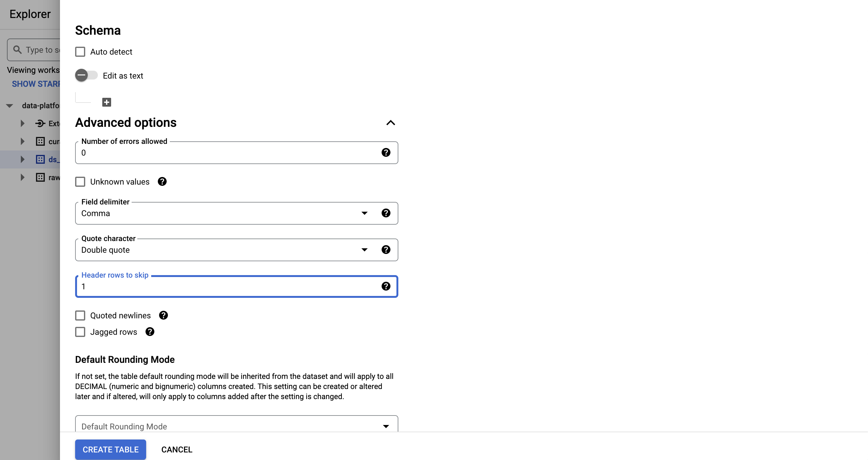This screenshot has height=460, width=868.
Task: Click the add field plus icon
Action: [106, 102]
